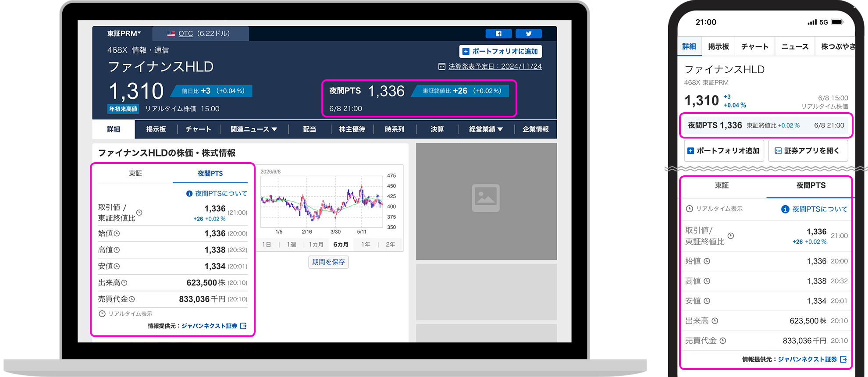Screen dimensions: 868x377
Task: Click clock icon next to 高値 on laptop
Action: click(x=117, y=250)
